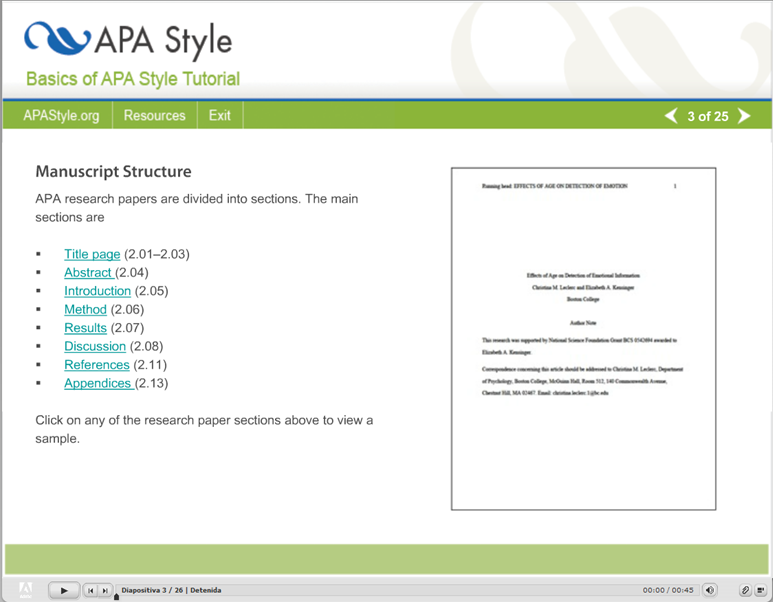This screenshot has width=773, height=602.
Task: Click the progress bar scrubber marker
Action: pyautogui.click(x=116, y=597)
